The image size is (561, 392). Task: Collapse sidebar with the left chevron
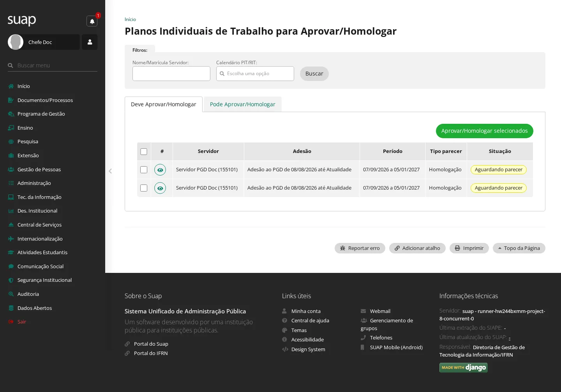(110, 171)
